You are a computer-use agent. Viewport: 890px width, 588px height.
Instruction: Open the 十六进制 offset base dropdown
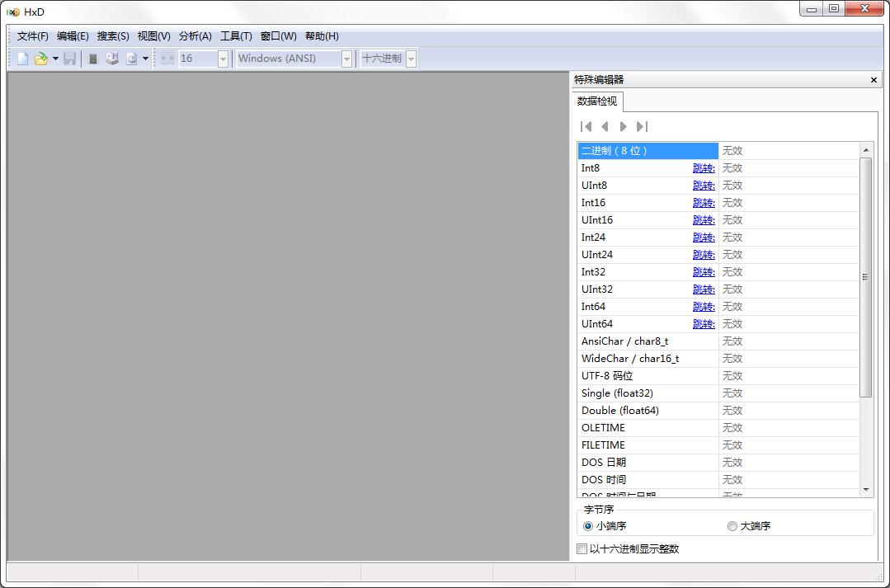point(410,58)
